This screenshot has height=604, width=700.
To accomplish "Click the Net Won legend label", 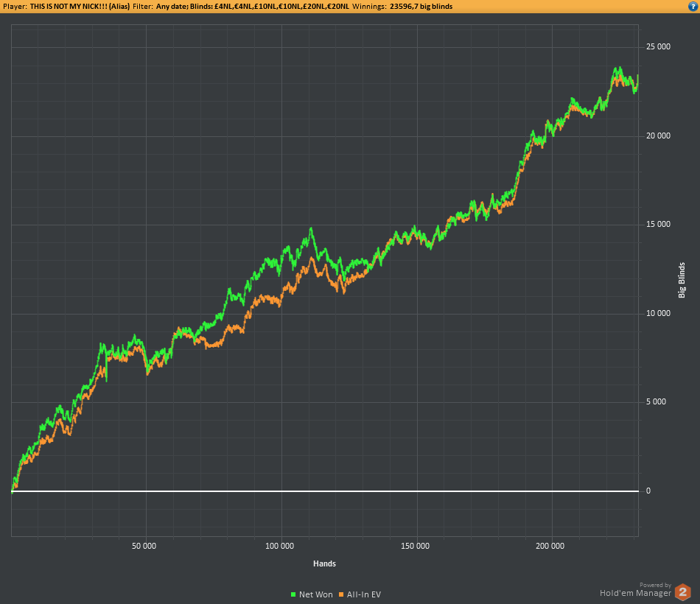I will coord(315,594).
